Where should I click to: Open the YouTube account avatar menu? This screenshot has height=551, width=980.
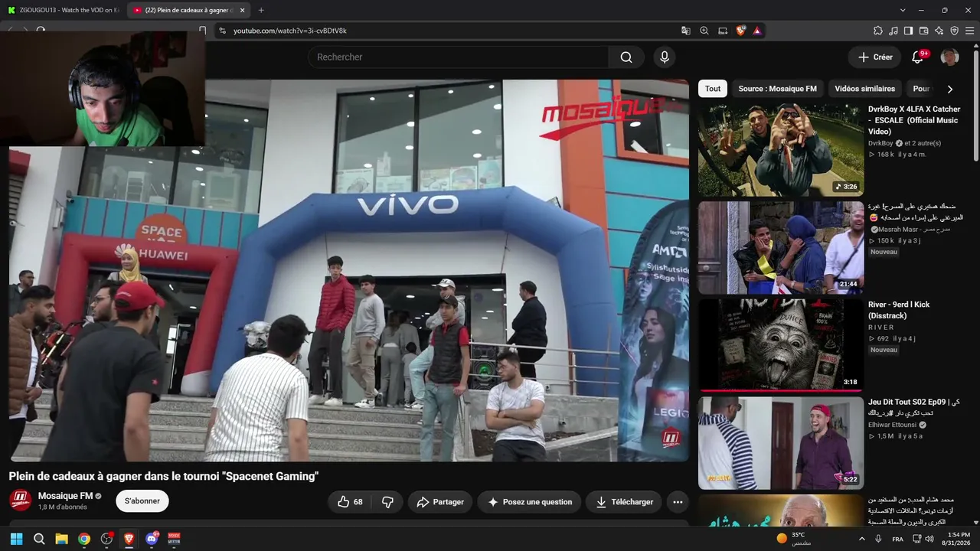click(x=949, y=57)
